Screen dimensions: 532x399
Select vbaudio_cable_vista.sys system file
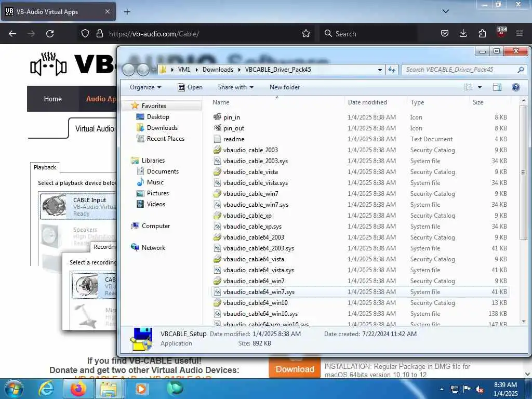[x=256, y=183]
